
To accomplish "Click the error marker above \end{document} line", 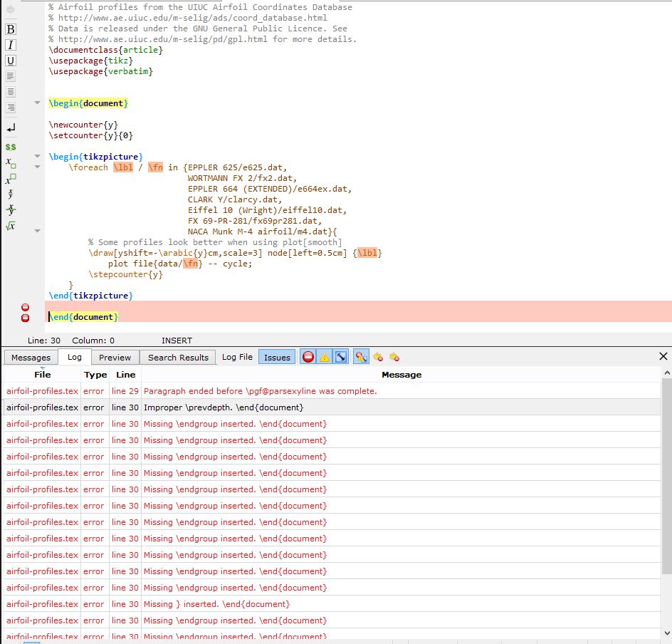I will pos(26,307).
